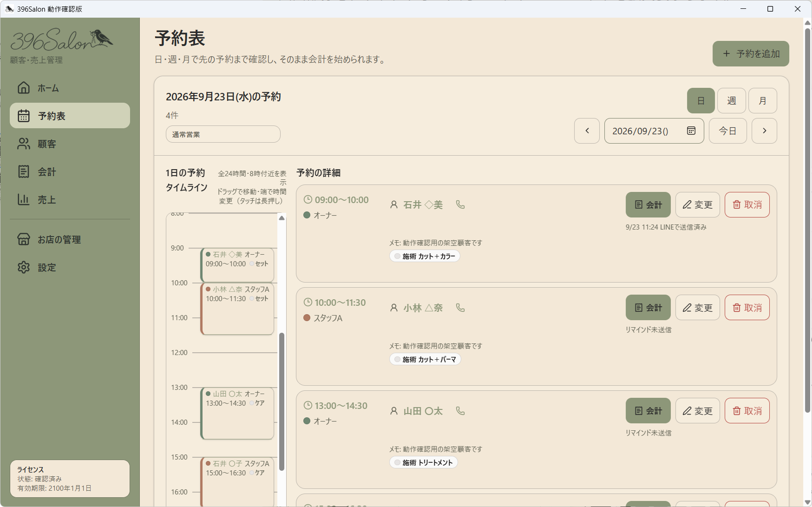Click the timeline scrollbar up arrow

(282, 218)
